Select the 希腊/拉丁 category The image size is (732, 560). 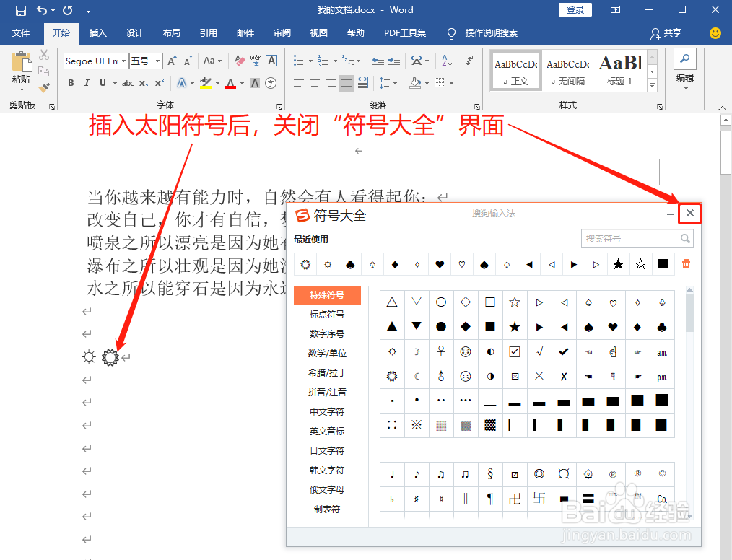[327, 373]
